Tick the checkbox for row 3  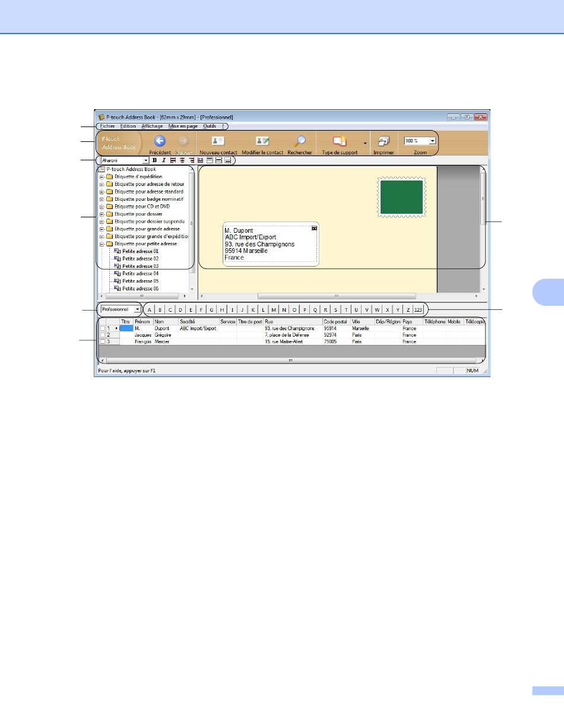coord(103,342)
